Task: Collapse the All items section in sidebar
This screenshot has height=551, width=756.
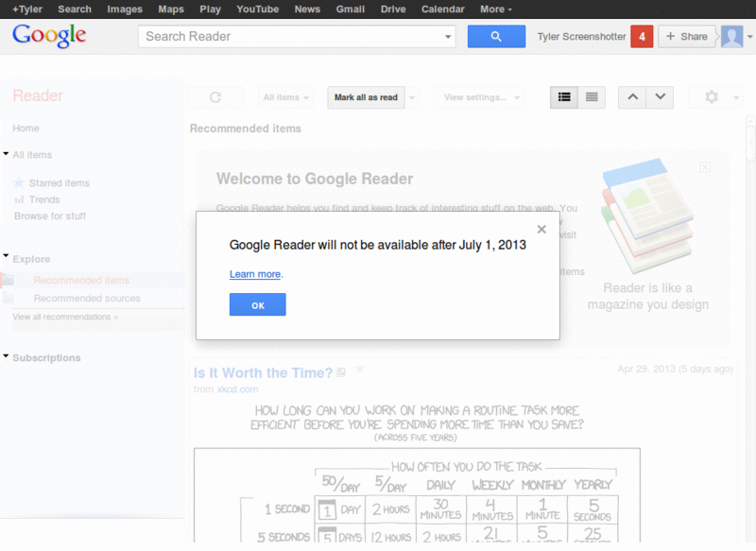Action: tap(6, 154)
